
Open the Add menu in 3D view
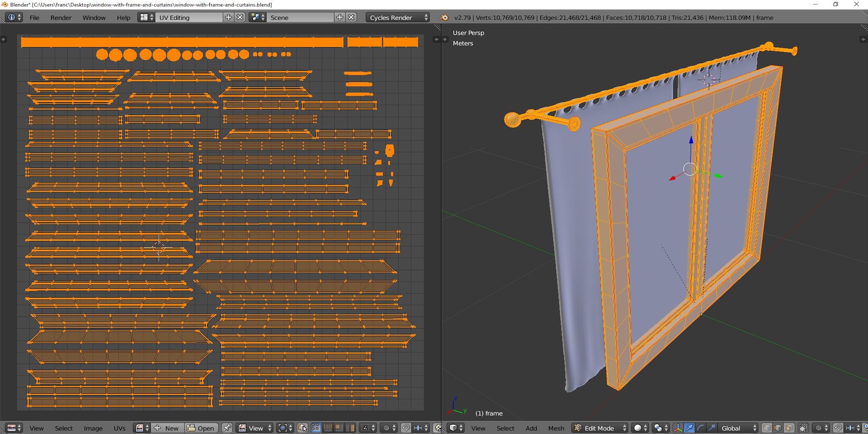coord(531,428)
